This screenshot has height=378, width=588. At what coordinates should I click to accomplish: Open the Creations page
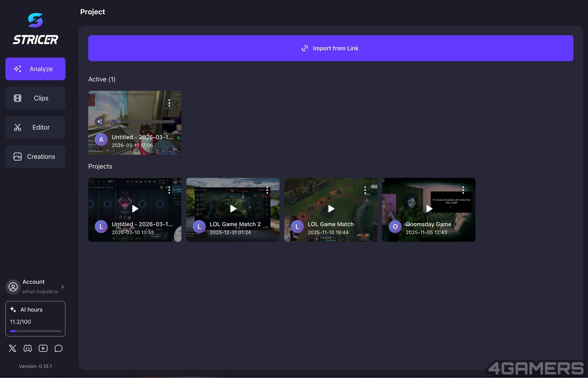[35, 156]
